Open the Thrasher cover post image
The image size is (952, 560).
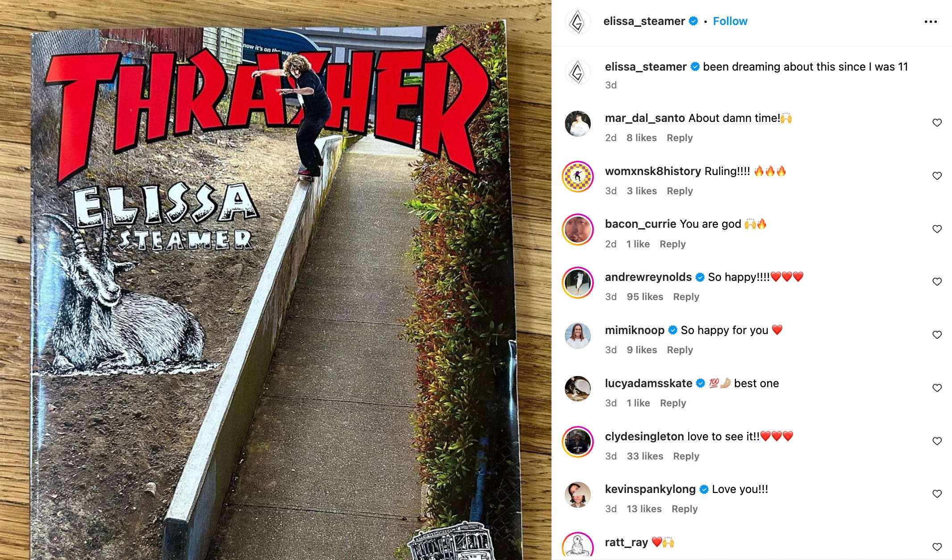point(276,280)
